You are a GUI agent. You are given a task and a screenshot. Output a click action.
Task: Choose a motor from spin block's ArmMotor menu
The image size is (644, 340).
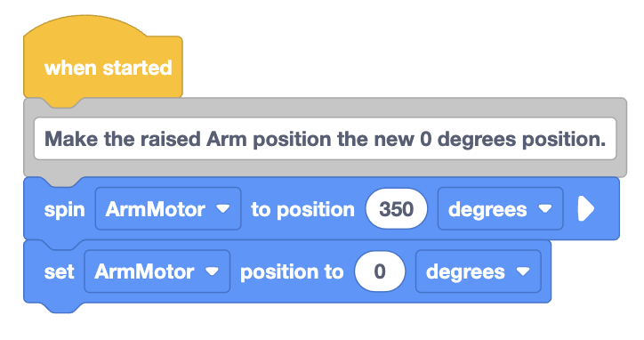point(168,209)
